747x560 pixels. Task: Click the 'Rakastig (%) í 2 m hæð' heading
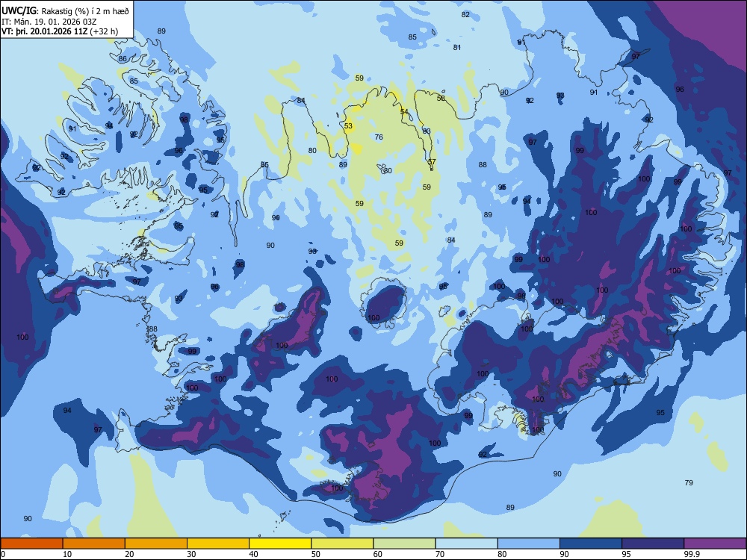coord(86,11)
